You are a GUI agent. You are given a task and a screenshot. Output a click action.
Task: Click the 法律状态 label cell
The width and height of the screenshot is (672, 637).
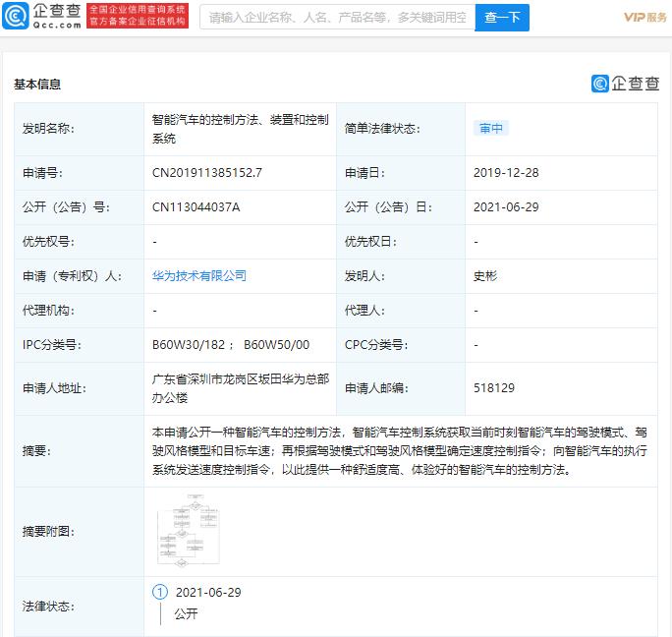(x=80, y=607)
